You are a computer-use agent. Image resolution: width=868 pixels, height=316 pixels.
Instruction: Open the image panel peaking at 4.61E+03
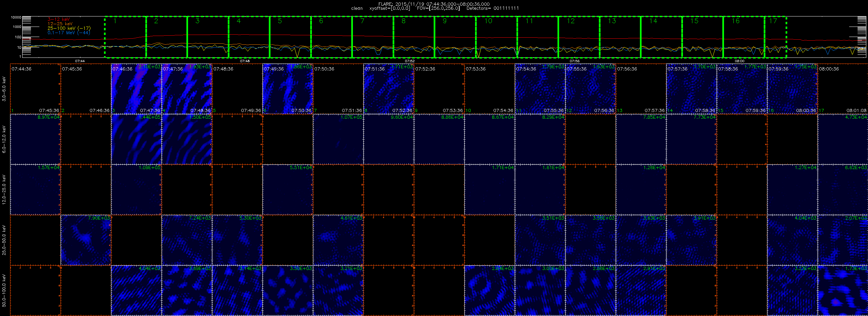tap(338, 240)
